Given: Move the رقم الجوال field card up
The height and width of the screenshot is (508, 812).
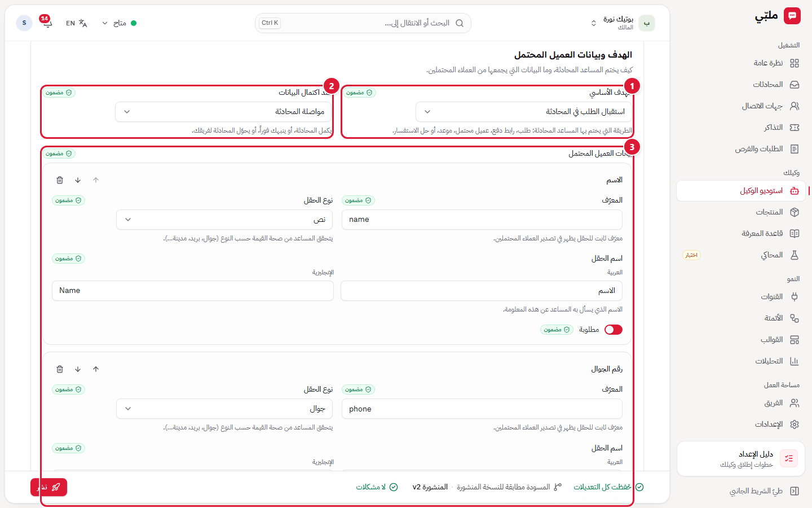Looking at the screenshot, I should pyautogui.click(x=96, y=369).
